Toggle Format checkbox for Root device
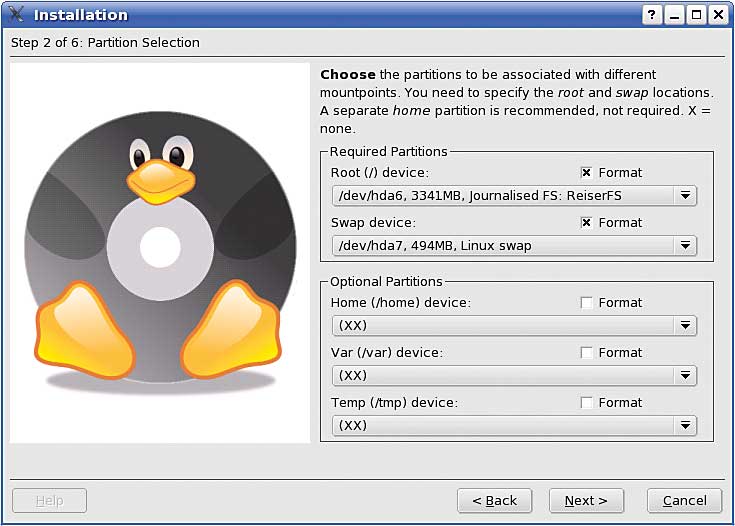735x526 pixels. (586, 173)
